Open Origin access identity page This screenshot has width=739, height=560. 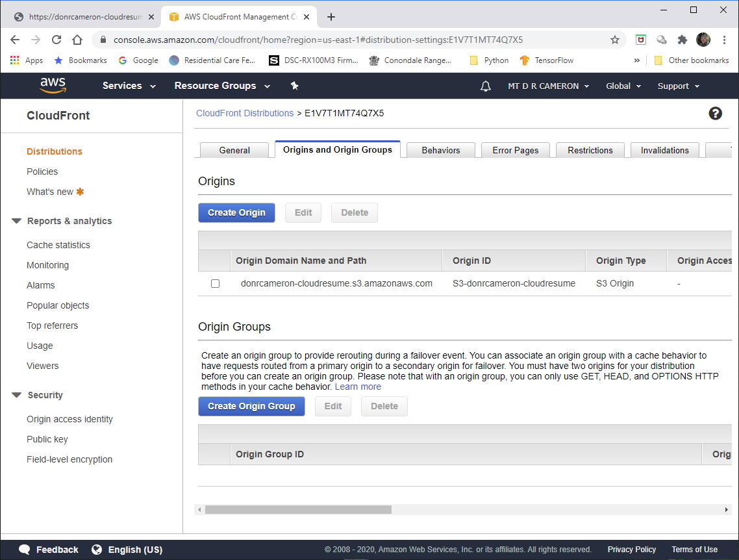pyautogui.click(x=69, y=419)
